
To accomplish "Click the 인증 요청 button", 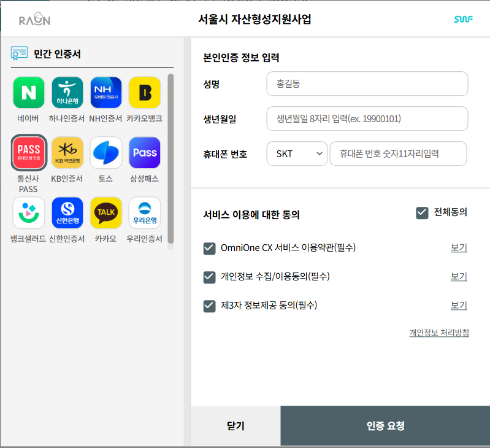I will 385,425.
